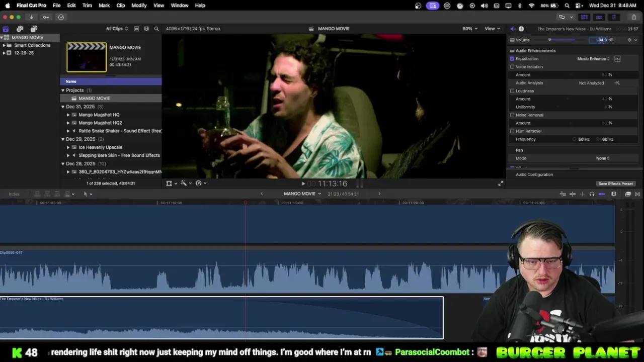Enter full screen viewer arrows icon
Image resolution: width=644 pixels, height=362 pixels.
tap(501, 184)
